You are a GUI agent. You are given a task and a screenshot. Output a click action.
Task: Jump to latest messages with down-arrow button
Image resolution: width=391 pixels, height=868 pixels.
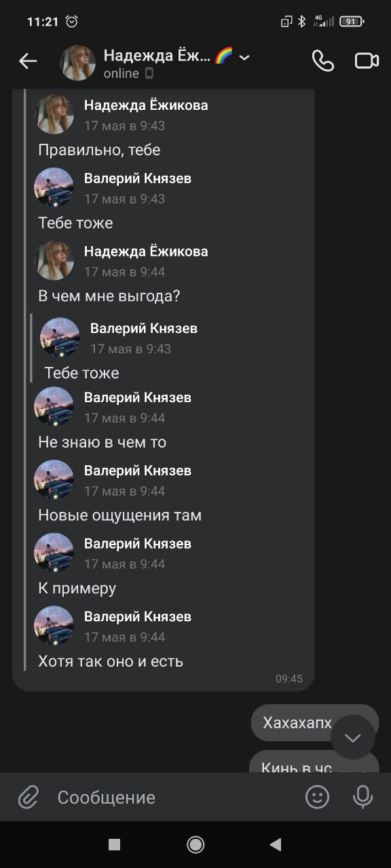point(353,737)
